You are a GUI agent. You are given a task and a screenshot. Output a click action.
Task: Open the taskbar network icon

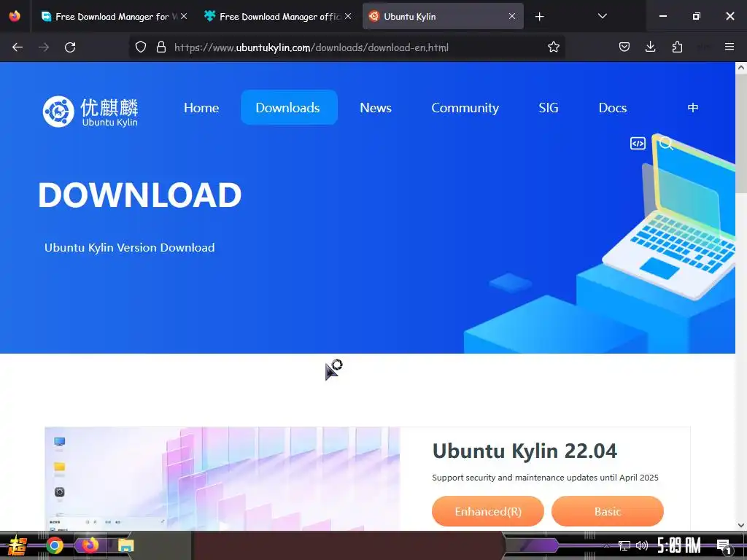coord(624,545)
